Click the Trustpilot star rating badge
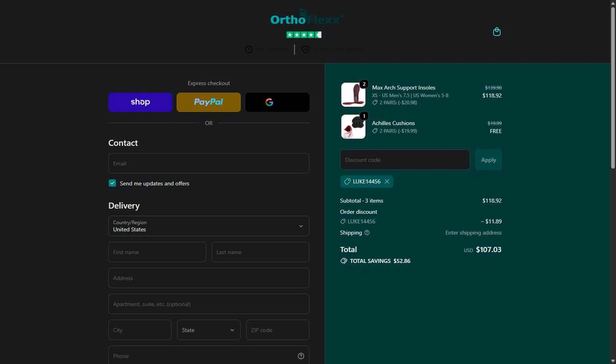The image size is (616, 364). 304,35
